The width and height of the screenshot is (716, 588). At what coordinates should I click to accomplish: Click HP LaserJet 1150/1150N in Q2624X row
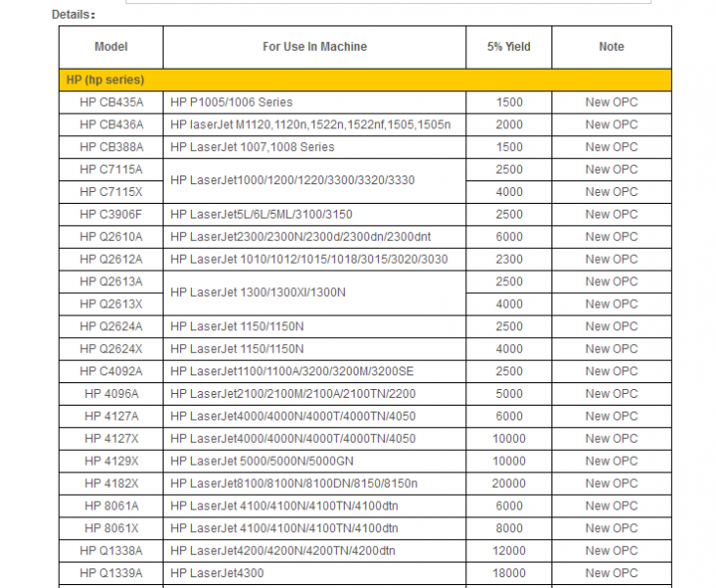[x=314, y=349]
